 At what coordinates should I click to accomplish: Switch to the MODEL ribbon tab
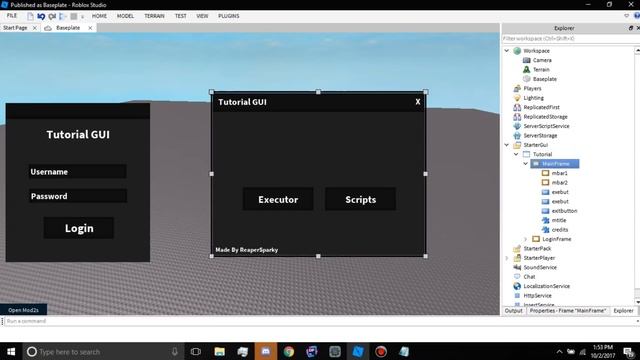click(125, 16)
